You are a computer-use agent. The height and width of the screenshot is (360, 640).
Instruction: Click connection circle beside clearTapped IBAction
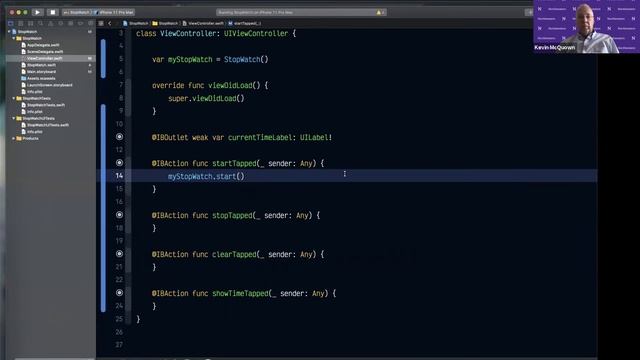coord(119,254)
